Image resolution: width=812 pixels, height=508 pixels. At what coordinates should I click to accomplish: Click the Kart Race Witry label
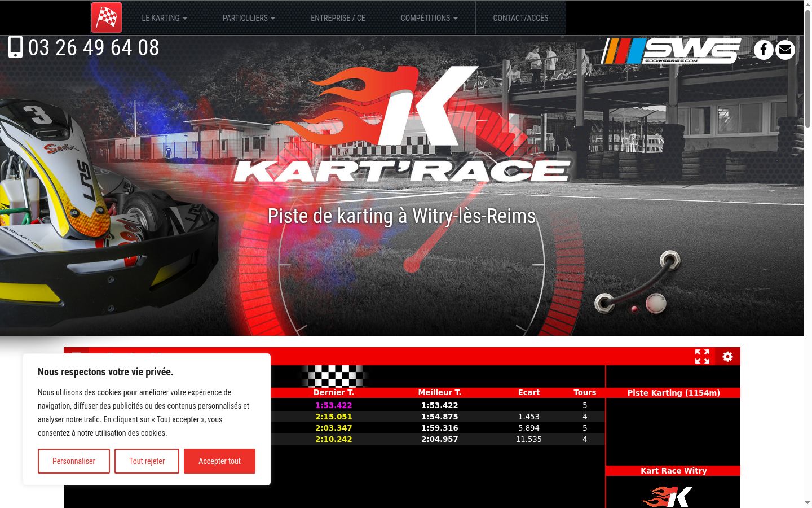point(674,471)
